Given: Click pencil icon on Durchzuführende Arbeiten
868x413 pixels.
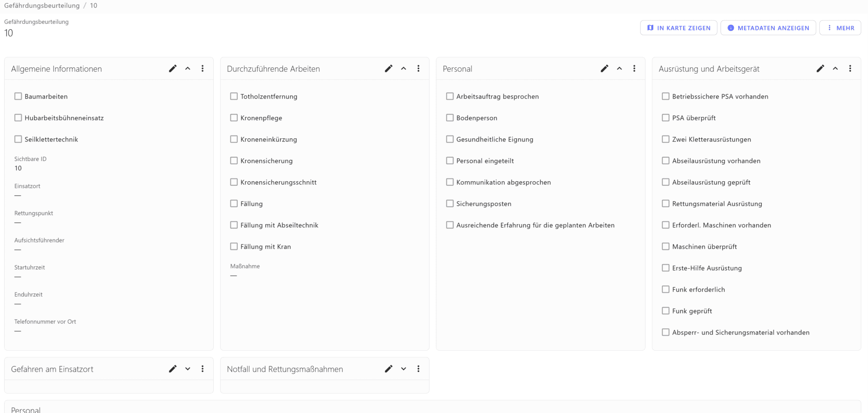Looking at the screenshot, I should point(388,69).
